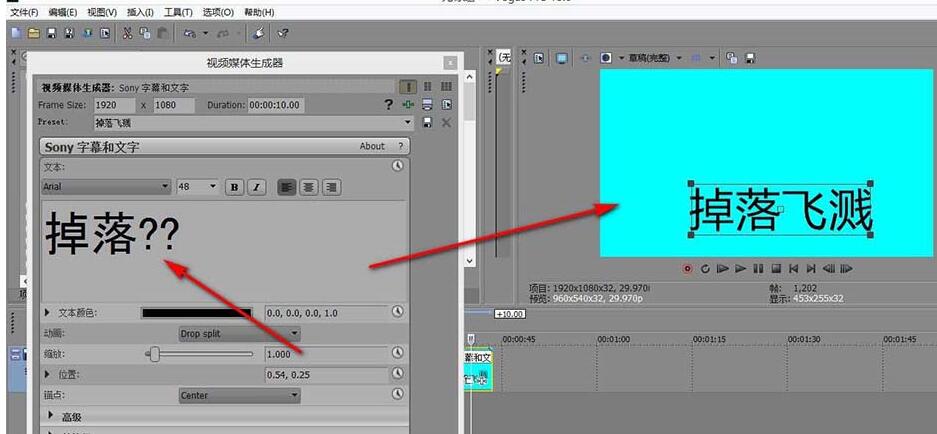937x434 pixels.
Task: Click the Cut scissors icon
Action: coord(127,33)
